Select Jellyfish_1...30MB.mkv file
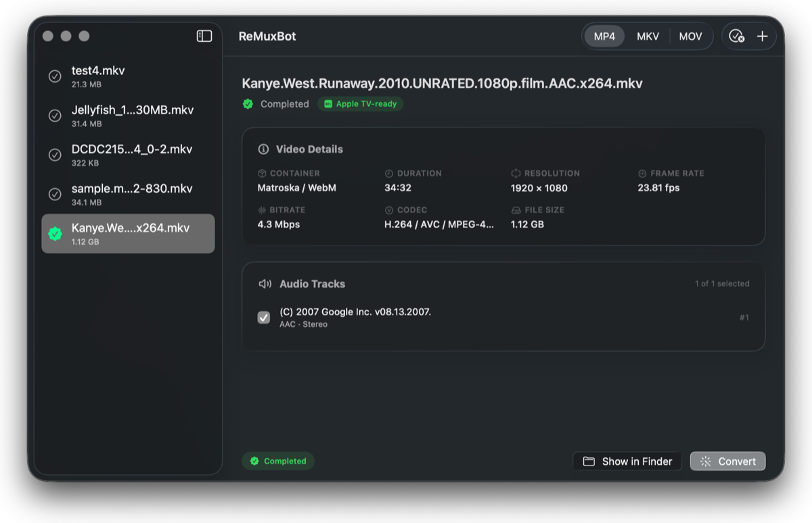 129,116
